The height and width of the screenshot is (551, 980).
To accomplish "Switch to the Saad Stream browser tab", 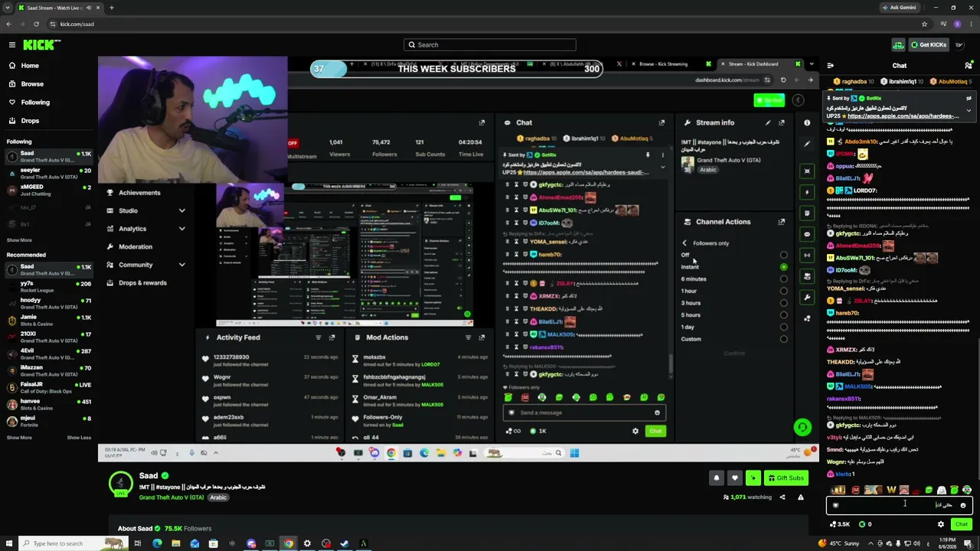I will coord(54,8).
